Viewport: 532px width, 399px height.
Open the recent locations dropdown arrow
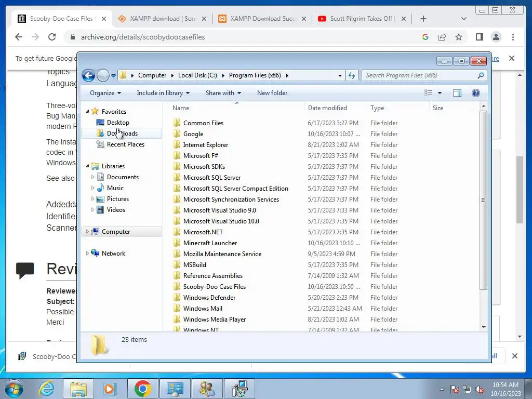click(x=113, y=76)
